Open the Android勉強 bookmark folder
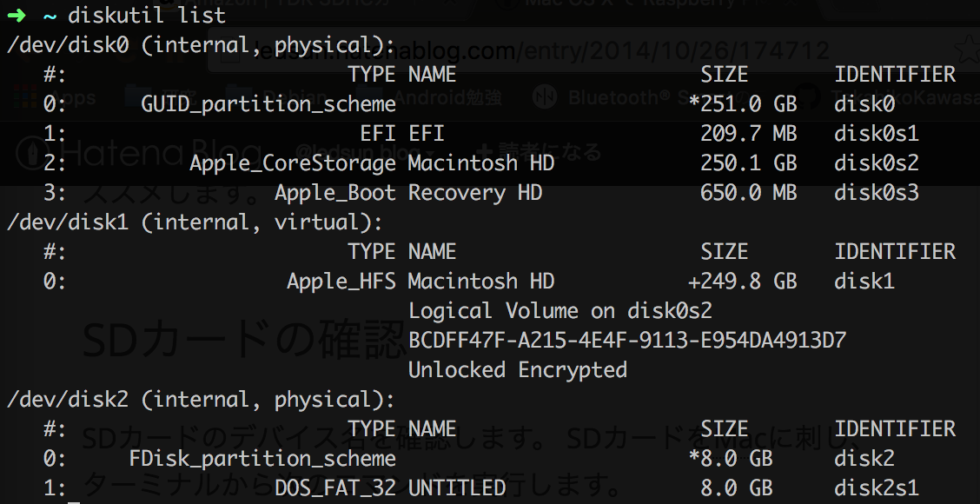Viewport: 980px width, 504px height. pos(447,97)
